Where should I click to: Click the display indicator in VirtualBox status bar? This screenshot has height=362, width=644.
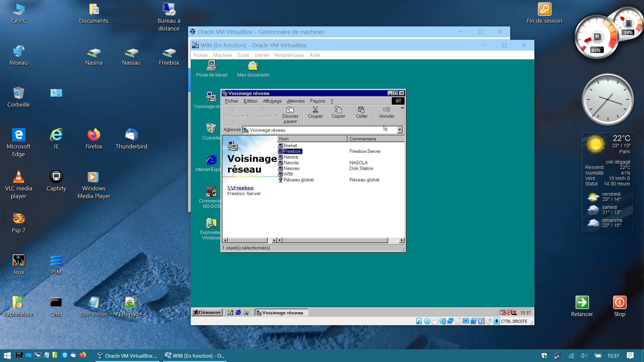[466, 321]
